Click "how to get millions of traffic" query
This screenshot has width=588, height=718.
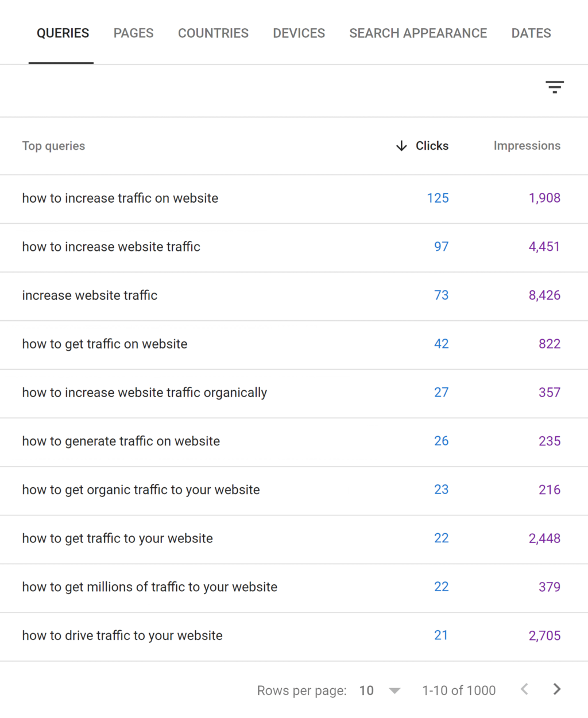point(149,587)
